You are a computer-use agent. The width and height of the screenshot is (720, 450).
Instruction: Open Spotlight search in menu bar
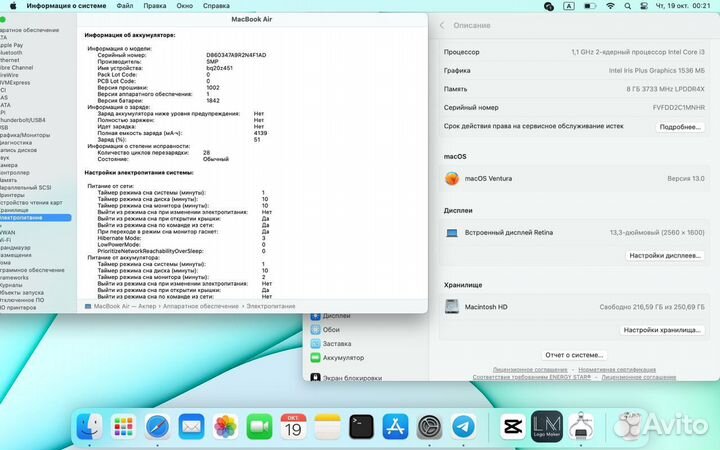tap(628, 6)
